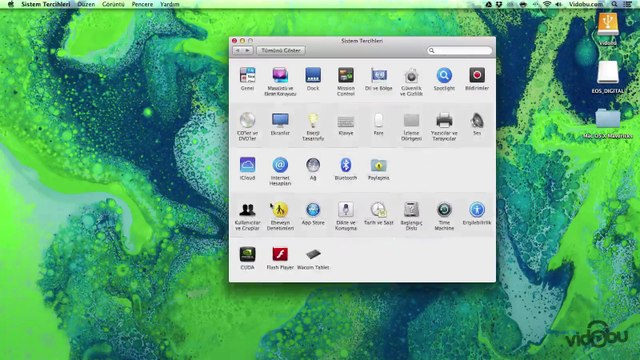
Task: Open Bildirimler preferences pane
Action: 477,76
